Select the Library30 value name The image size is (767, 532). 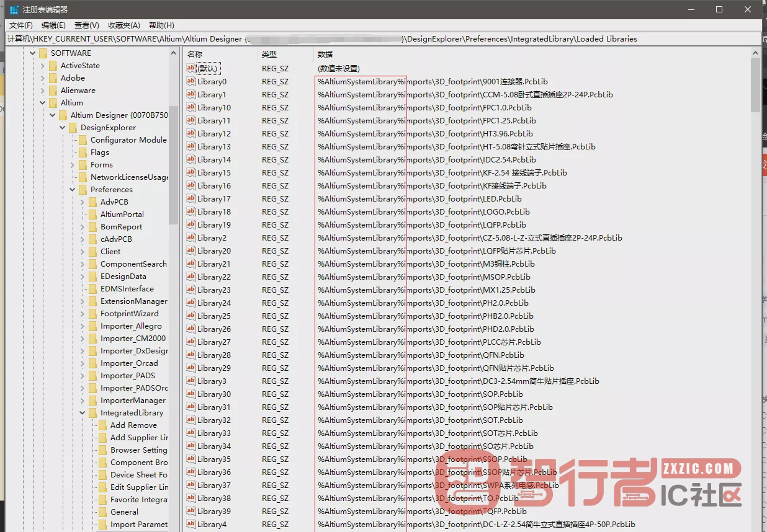214,394
